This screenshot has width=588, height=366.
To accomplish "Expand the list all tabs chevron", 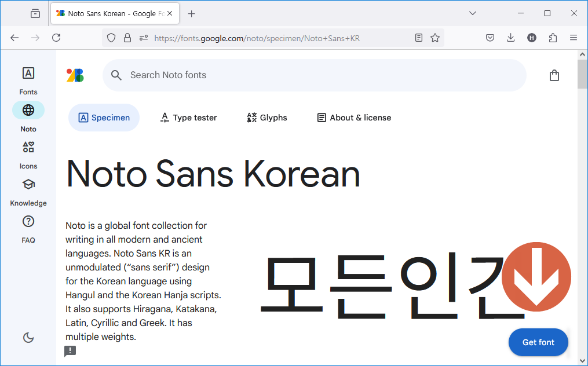I will pyautogui.click(x=473, y=13).
